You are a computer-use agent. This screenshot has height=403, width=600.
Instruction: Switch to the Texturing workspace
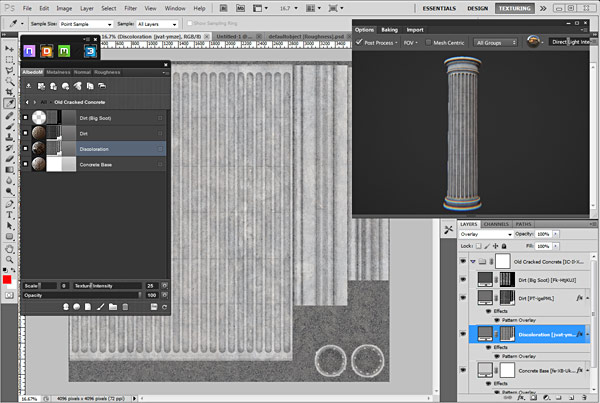click(x=515, y=8)
